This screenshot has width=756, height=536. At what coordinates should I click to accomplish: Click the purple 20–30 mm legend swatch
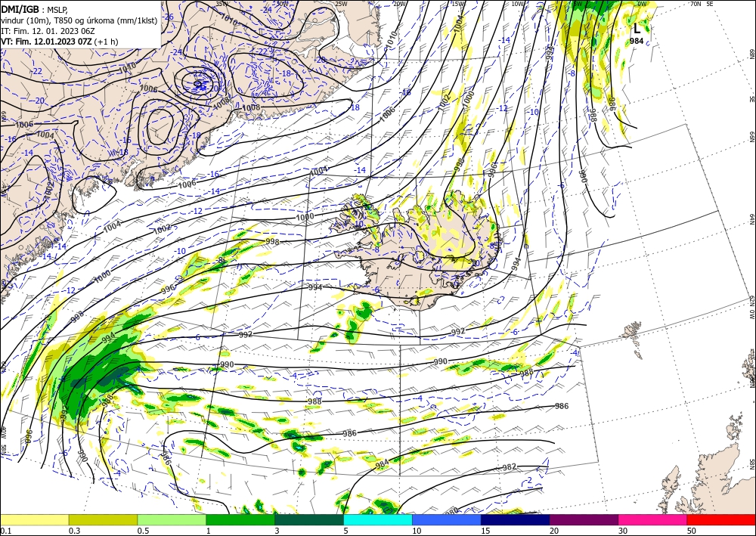tap(584, 519)
